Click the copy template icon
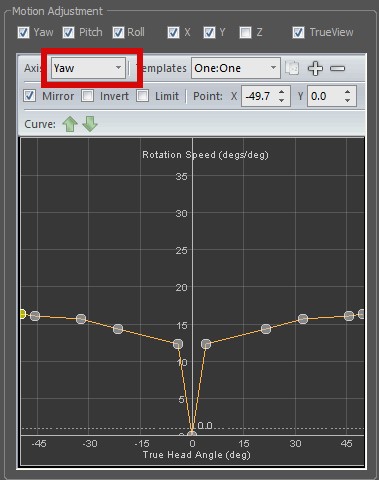This screenshot has width=379, height=480. (292, 68)
